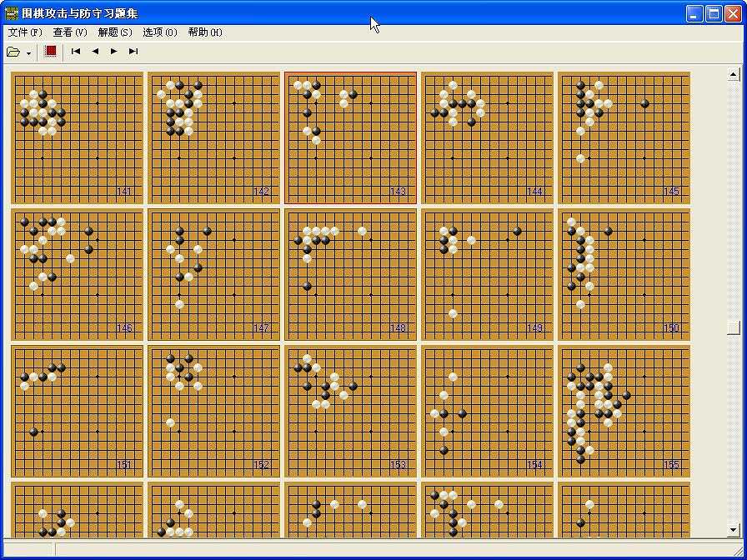Open the 文件(F) menu

pyautogui.click(x=25, y=32)
